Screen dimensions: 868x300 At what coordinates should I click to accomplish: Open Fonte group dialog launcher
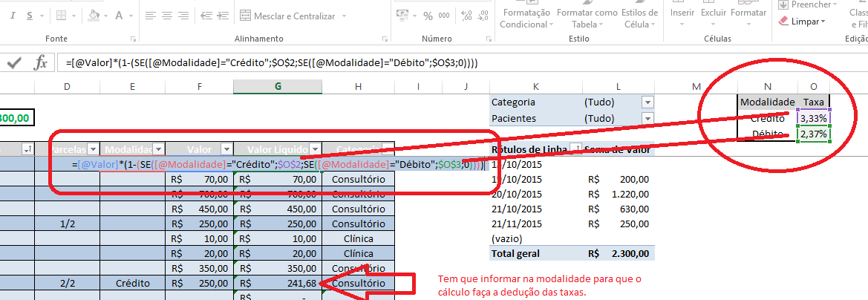click(x=133, y=39)
